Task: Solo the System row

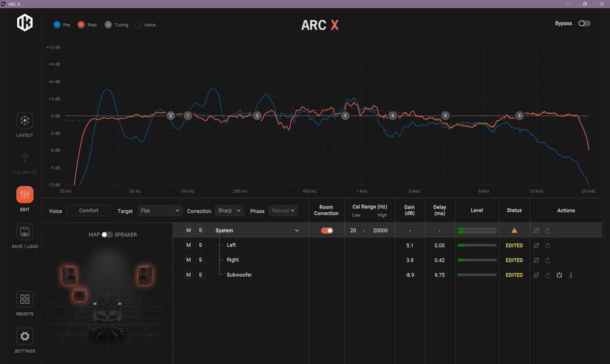Action: 200,230
